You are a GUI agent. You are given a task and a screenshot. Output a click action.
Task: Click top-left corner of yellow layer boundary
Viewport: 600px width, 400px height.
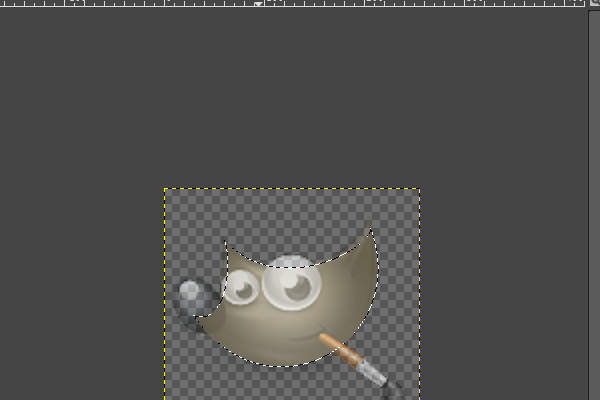click(165, 188)
